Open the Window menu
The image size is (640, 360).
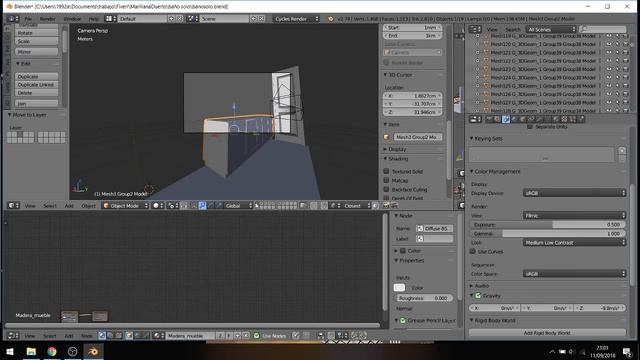pos(72,19)
